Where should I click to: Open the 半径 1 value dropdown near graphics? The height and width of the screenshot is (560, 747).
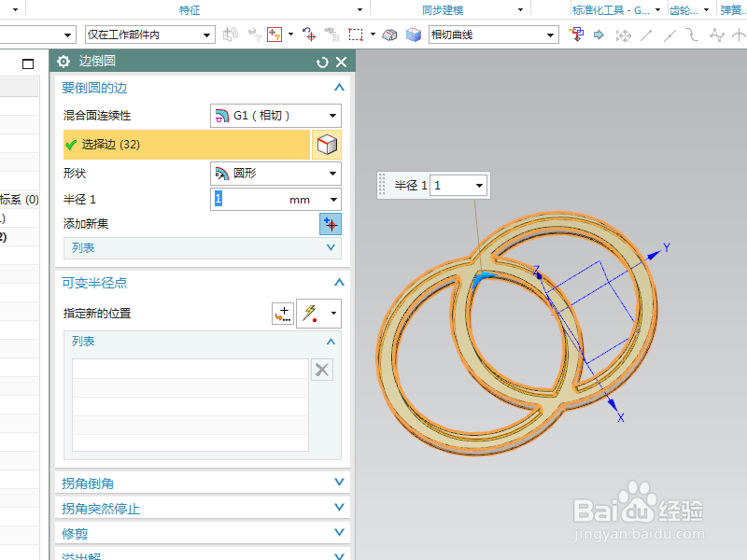coord(478,185)
